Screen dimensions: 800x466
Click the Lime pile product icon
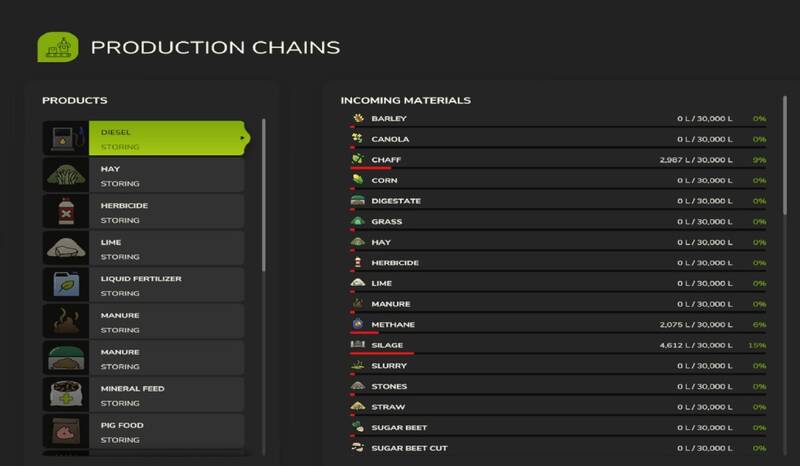pos(65,248)
